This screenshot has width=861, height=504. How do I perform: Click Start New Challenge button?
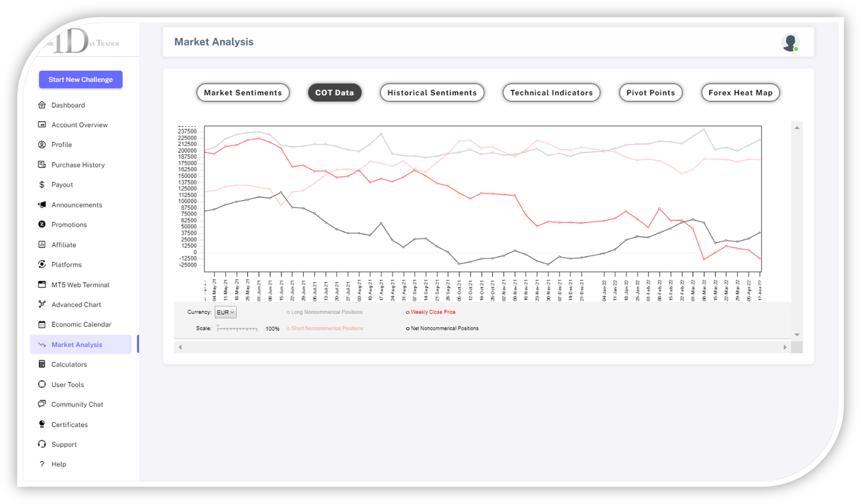point(80,80)
